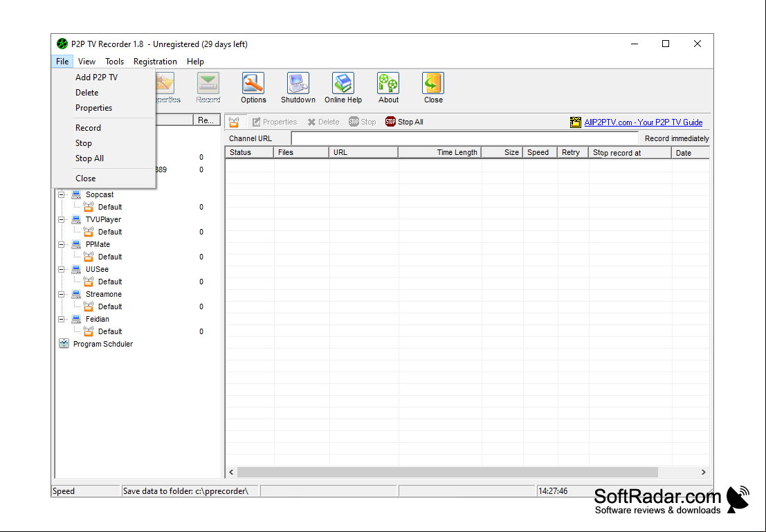766x532 pixels.
Task: Open the Help menu
Action: tap(195, 62)
